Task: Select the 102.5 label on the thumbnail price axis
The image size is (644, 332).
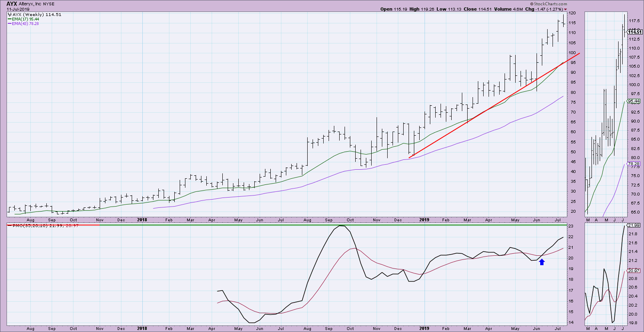Action: (x=635, y=75)
